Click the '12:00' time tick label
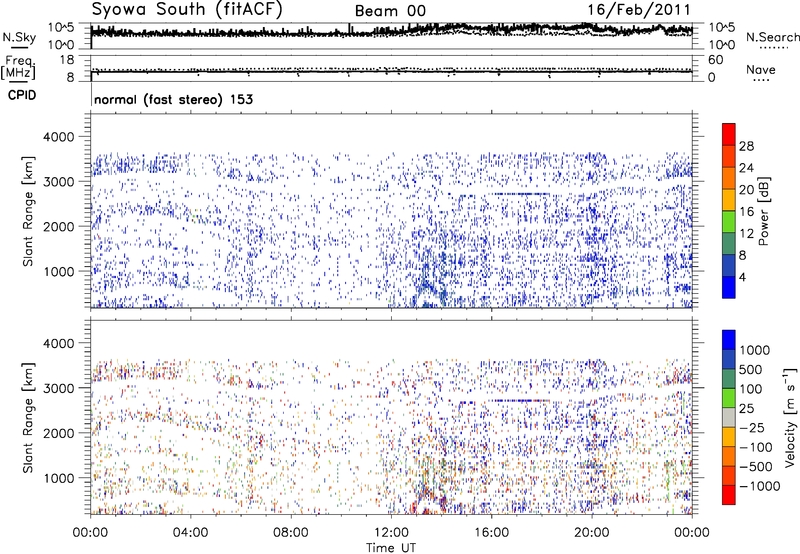Viewport: 800px width, 554px height. [x=391, y=533]
